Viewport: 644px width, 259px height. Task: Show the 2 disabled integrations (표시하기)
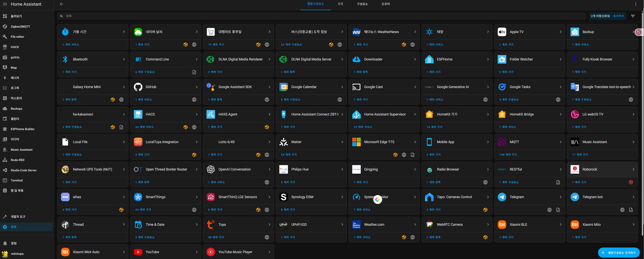pos(618,16)
